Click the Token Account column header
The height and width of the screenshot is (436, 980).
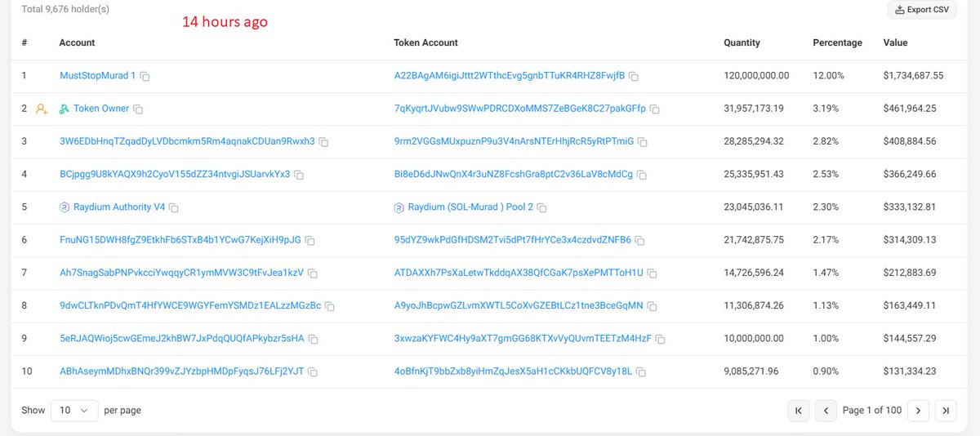point(425,42)
